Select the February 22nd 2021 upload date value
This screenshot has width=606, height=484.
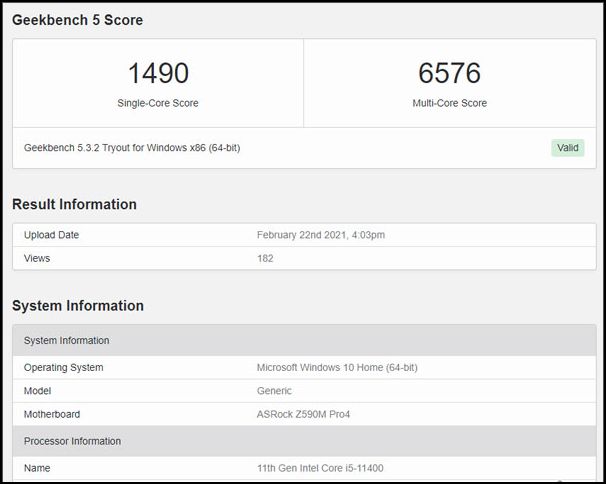click(321, 235)
